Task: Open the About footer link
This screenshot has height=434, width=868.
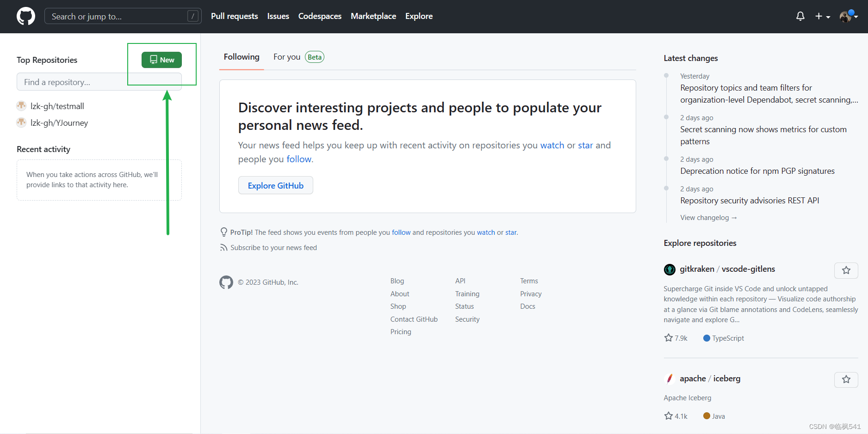Action: coord(400,294)
